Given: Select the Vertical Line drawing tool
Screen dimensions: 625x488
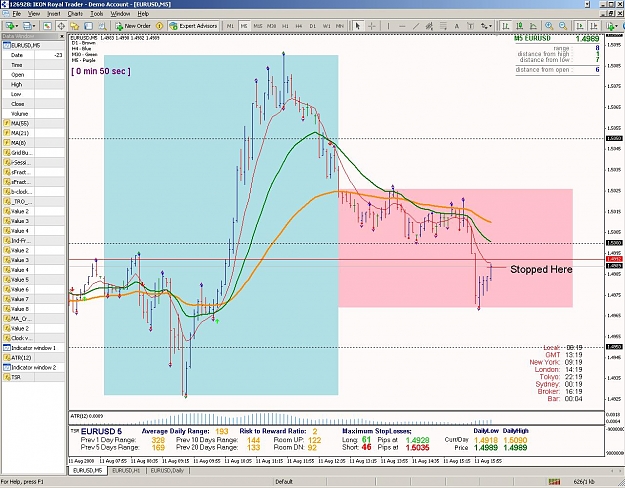Looking at the screenshot, I should click(388, 26).
